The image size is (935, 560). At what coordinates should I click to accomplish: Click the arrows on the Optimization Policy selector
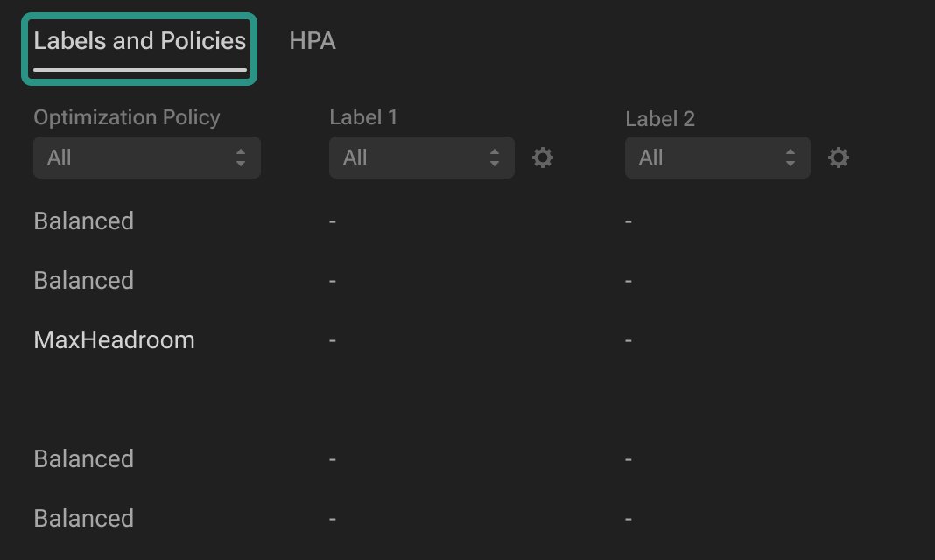(241, 157)
